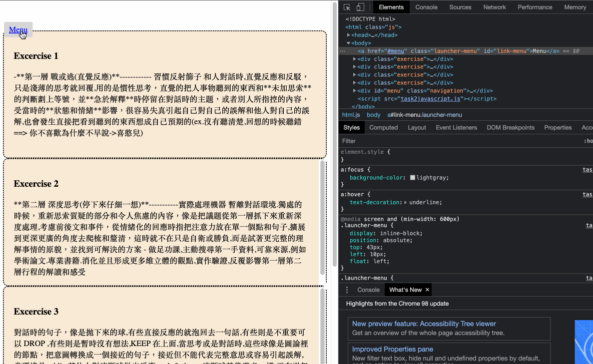Viewport: 593px width, 364px height.
Task: Click the position: absolute declaration
Action: (x=381, y=240)
